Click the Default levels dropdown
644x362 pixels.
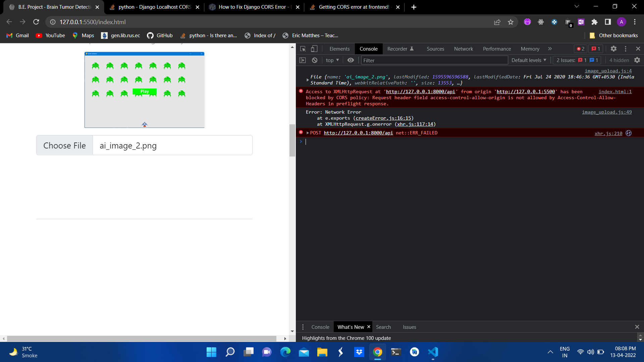[529, 60]
